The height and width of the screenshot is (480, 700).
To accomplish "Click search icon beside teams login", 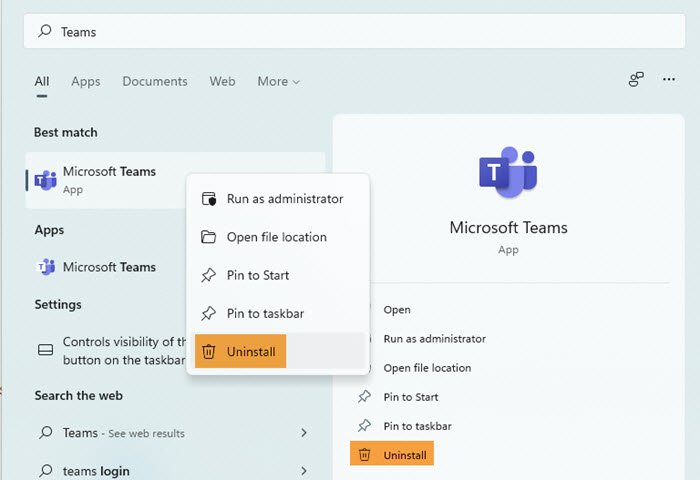I will 46,470.
